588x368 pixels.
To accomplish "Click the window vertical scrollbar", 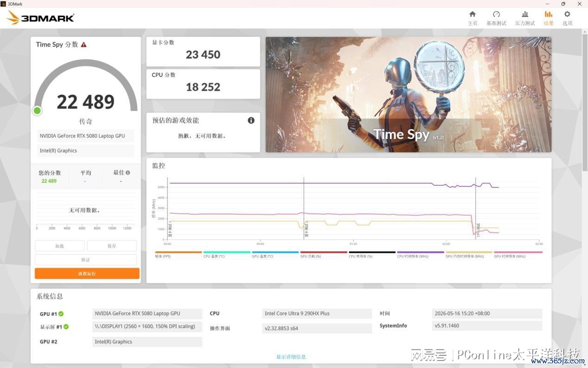I will (585, 102).
